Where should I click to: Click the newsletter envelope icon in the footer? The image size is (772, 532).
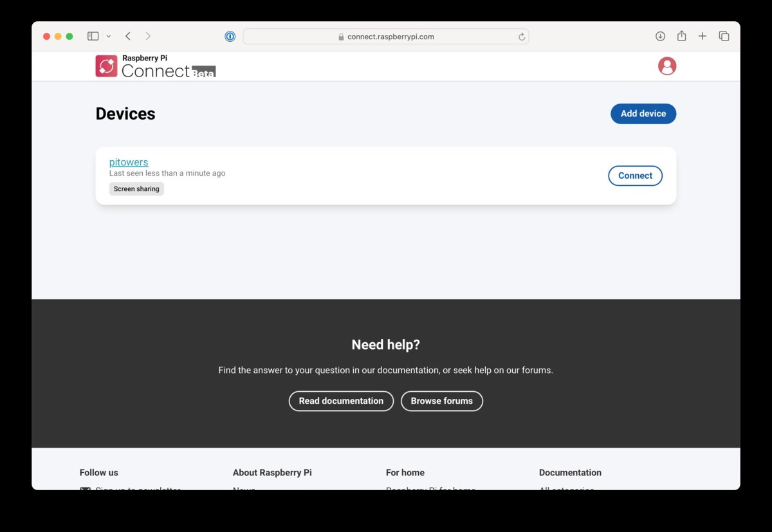click(84, 490)
